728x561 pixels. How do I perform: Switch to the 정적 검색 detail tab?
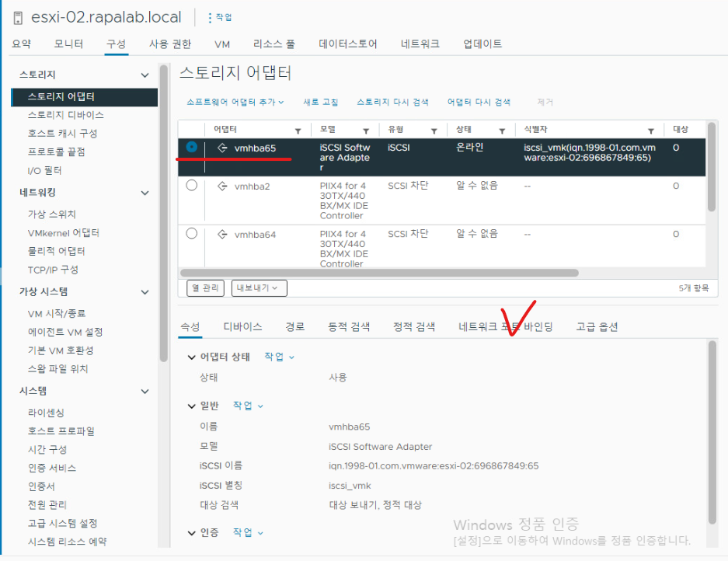[x=413, y=327]
